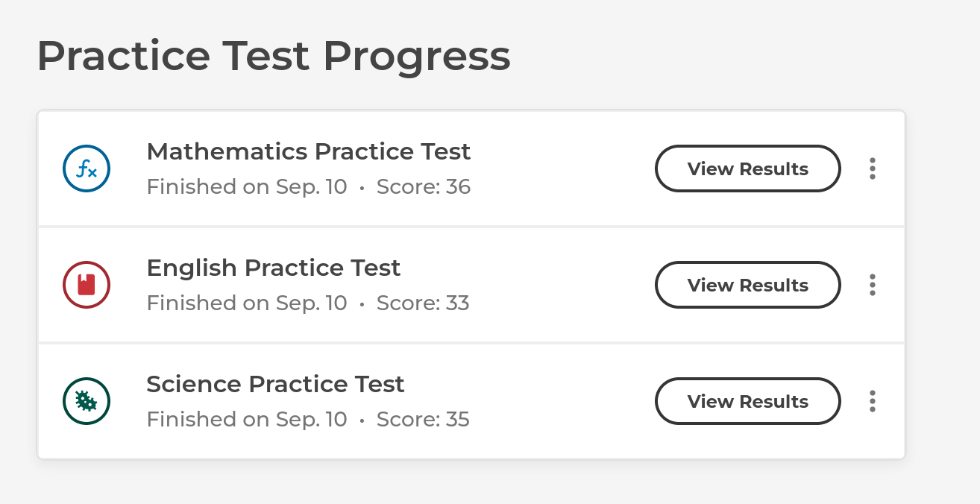
Task: Open the English test three-dot menu
Action: click(x=873, y=285)
